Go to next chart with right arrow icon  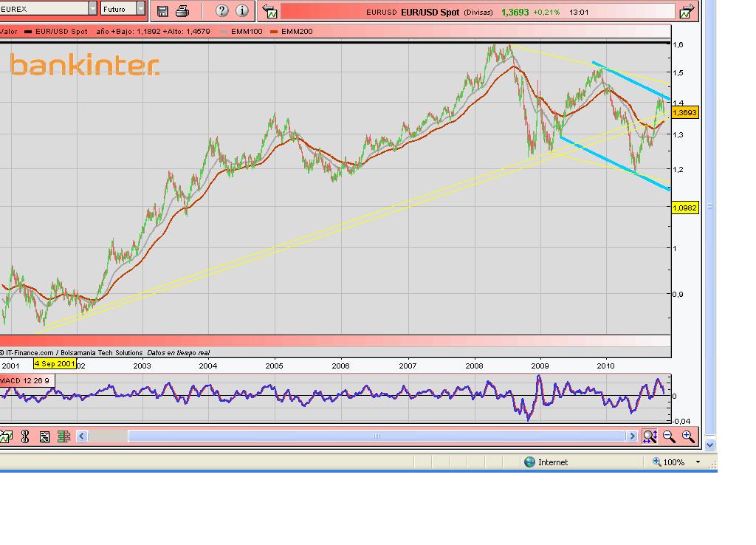[687, 12]
